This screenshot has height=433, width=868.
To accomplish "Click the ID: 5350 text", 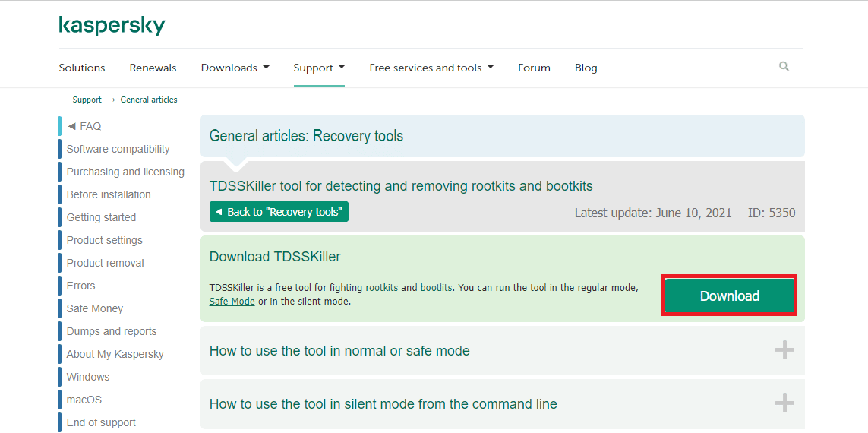I will 772,213.
